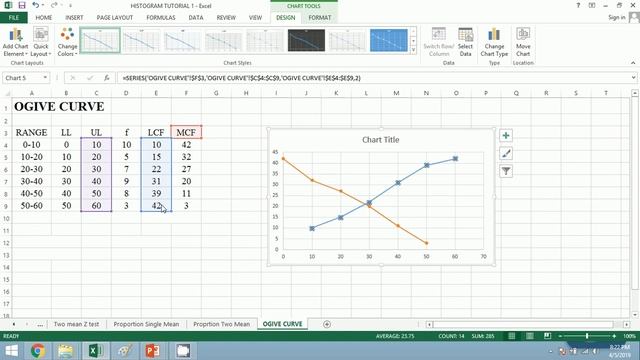
Task: Click the sheet tabs ellipsis
Action: tap(40, 324)
